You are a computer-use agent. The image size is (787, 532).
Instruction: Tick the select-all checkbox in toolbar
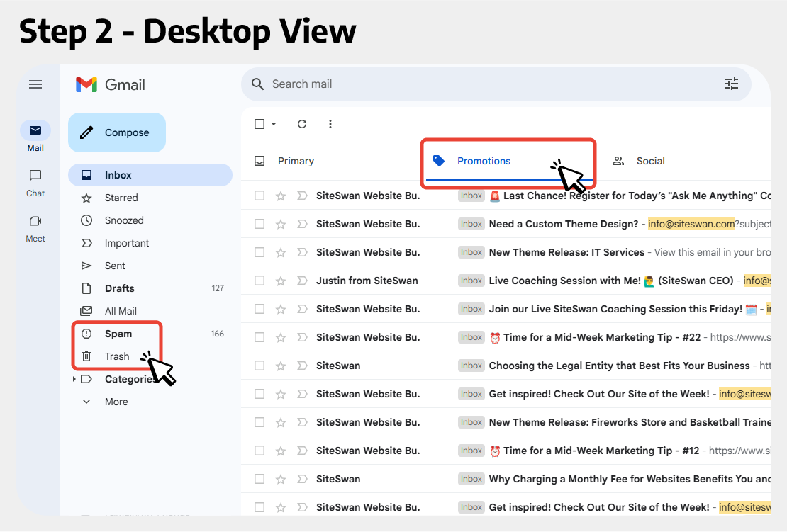(259, 124)
